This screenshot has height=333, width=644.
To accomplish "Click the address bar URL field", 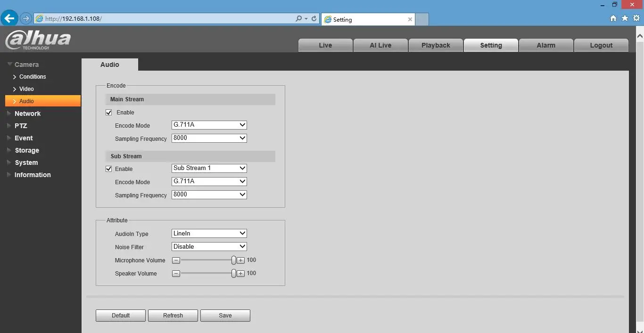I will pyautogui.click(x=165, y=19).
